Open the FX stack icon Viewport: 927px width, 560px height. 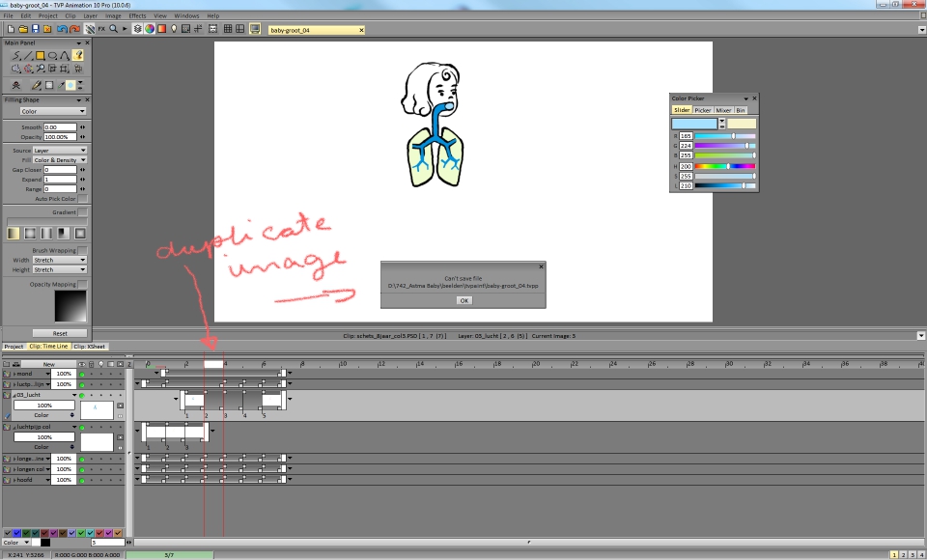click(101, 29)
